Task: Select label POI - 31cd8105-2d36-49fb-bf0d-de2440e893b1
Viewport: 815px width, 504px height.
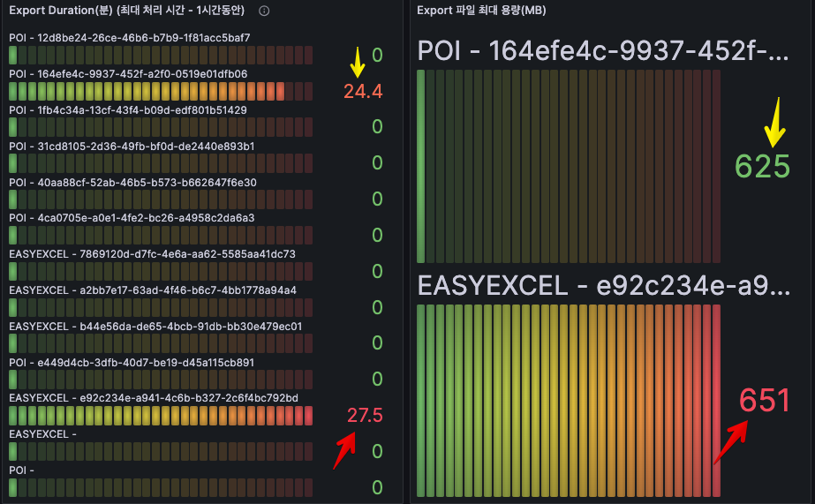Action: pyautogui.click(x=132, y=147)
